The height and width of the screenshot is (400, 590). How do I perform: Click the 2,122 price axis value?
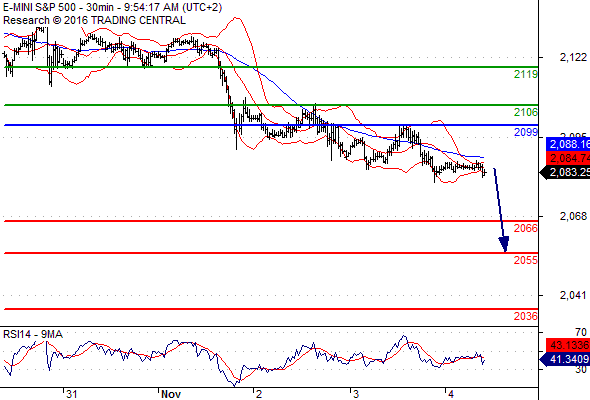(x=573, y=57)
